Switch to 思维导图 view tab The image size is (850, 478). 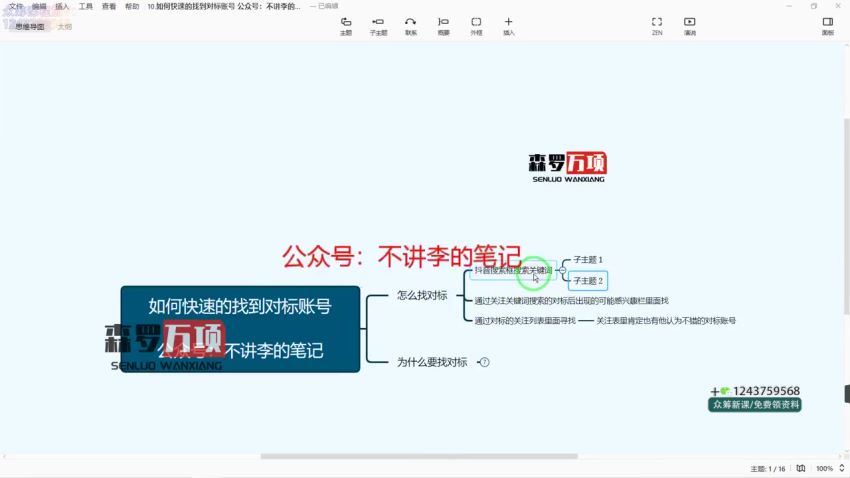pos(30,27)
